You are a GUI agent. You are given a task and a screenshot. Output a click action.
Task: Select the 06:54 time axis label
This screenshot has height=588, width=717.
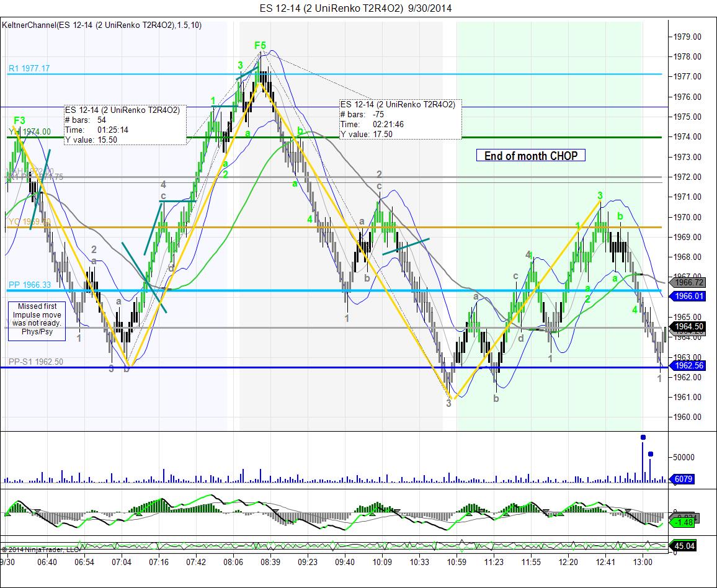(x=84, y=562)
